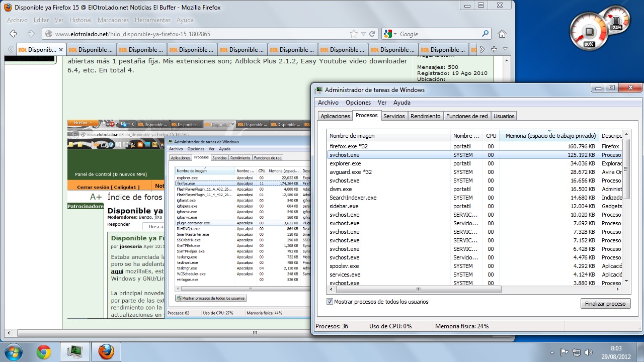Click the RAM dial on the desktop gadget
The image size is (644, 362).
616,20
